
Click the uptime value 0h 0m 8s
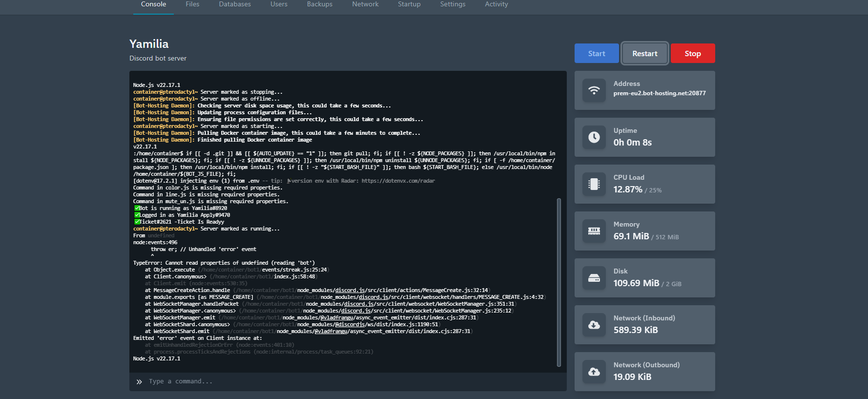633,143
